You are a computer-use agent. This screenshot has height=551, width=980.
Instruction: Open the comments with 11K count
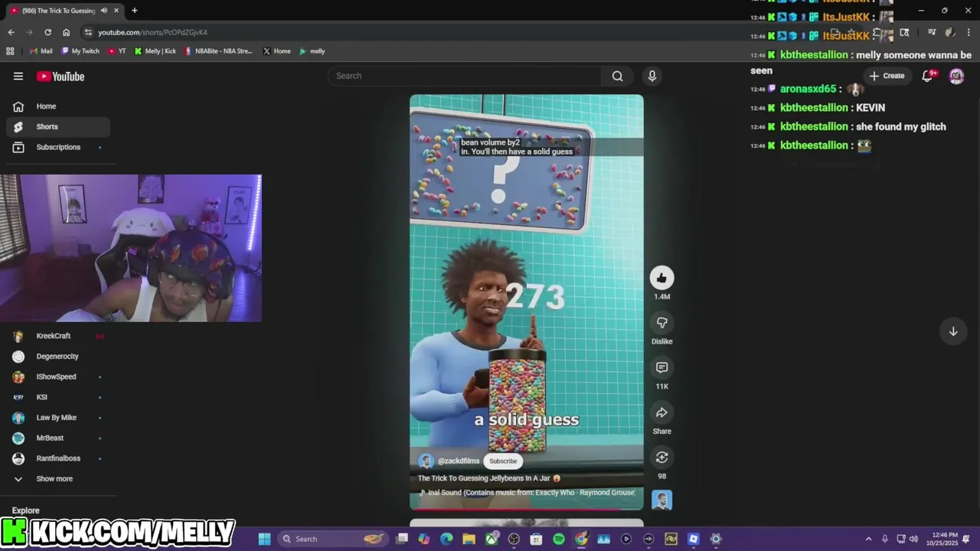[x=661, y=368]
